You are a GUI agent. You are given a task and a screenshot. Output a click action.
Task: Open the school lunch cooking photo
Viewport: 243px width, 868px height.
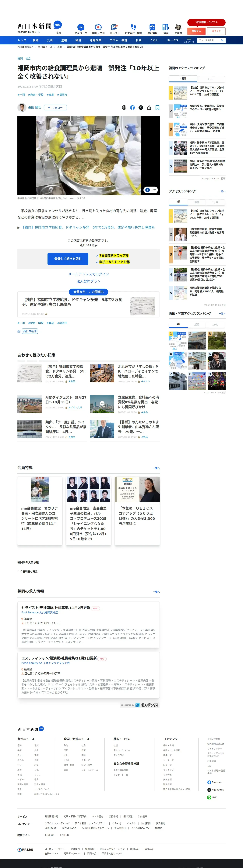pos(88,155)
